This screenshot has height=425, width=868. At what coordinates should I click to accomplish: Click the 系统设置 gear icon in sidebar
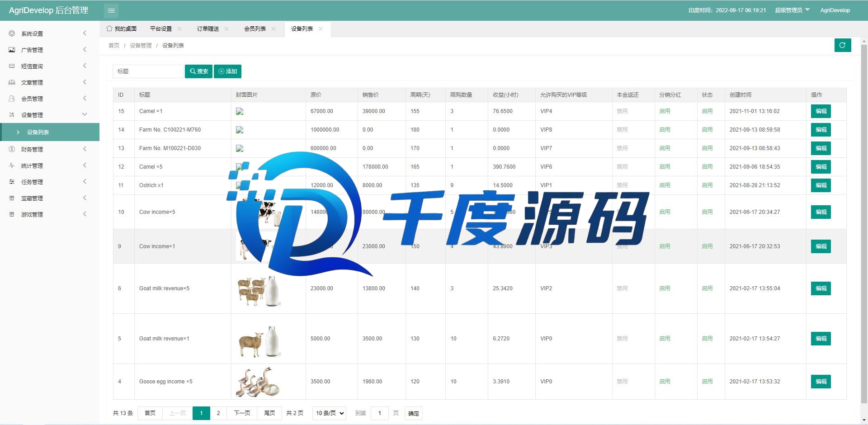tap(12, 33)
